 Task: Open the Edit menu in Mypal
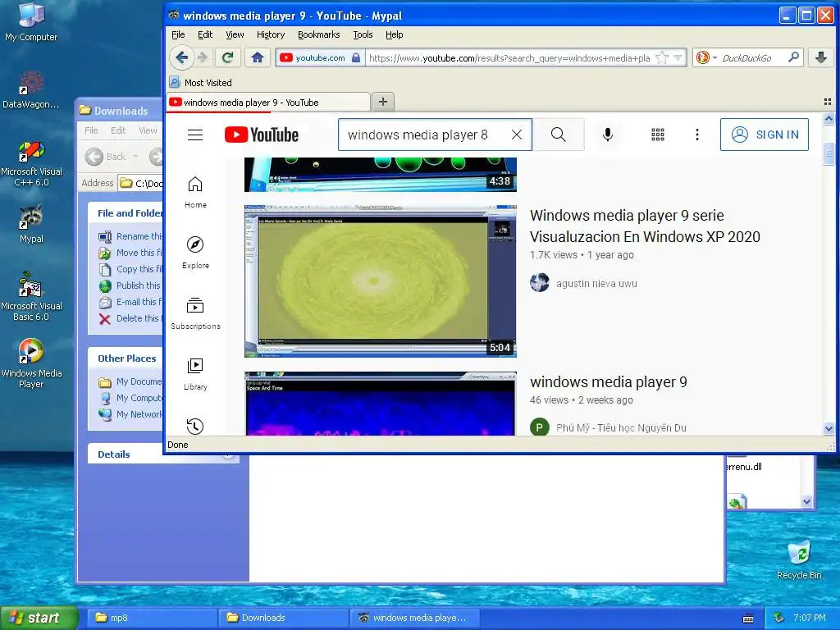(x=204, y=34)
